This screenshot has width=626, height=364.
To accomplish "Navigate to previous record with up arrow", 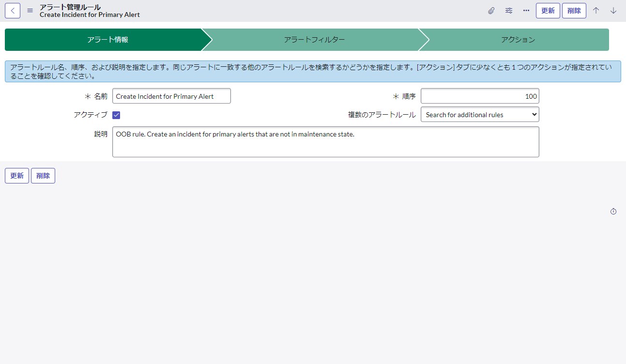I will tap(596, 10).
